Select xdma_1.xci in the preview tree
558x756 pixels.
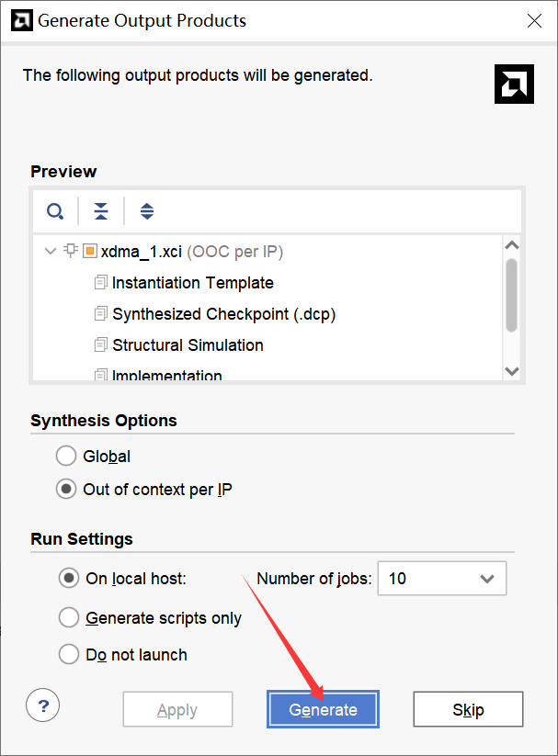191,251
